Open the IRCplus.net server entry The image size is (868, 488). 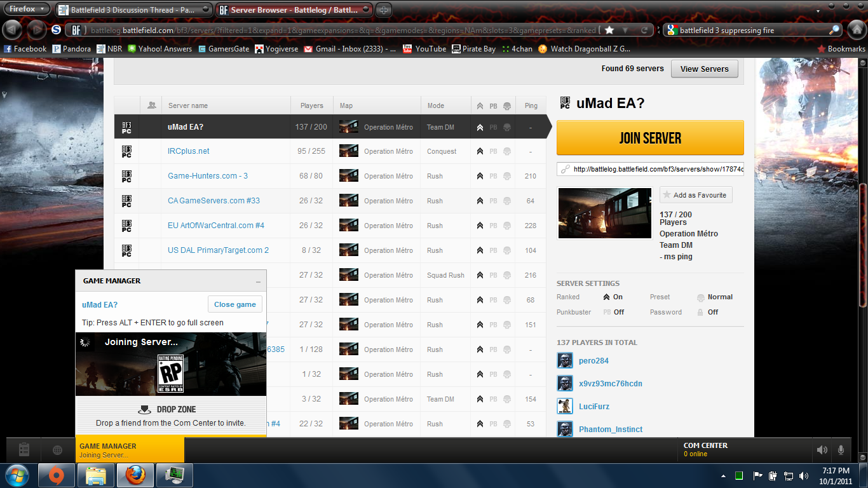coord(189,151)
